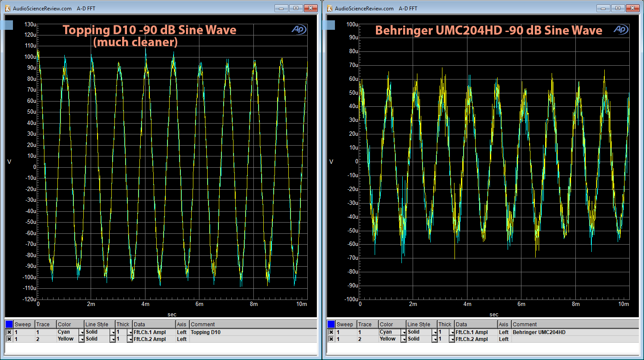
Task: Click the 'V' axis label in Topping graph
Action: coord(9,162)
